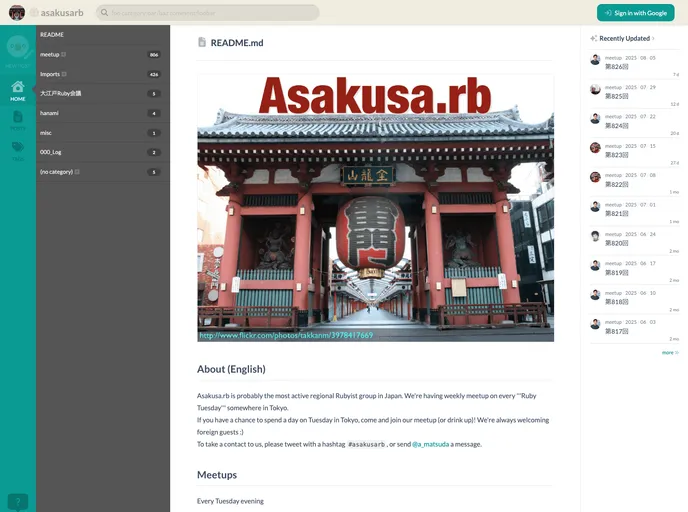Expand the meetup category folder icon
The width and height of the screenshot is (688, 512).
pos(64,54)
